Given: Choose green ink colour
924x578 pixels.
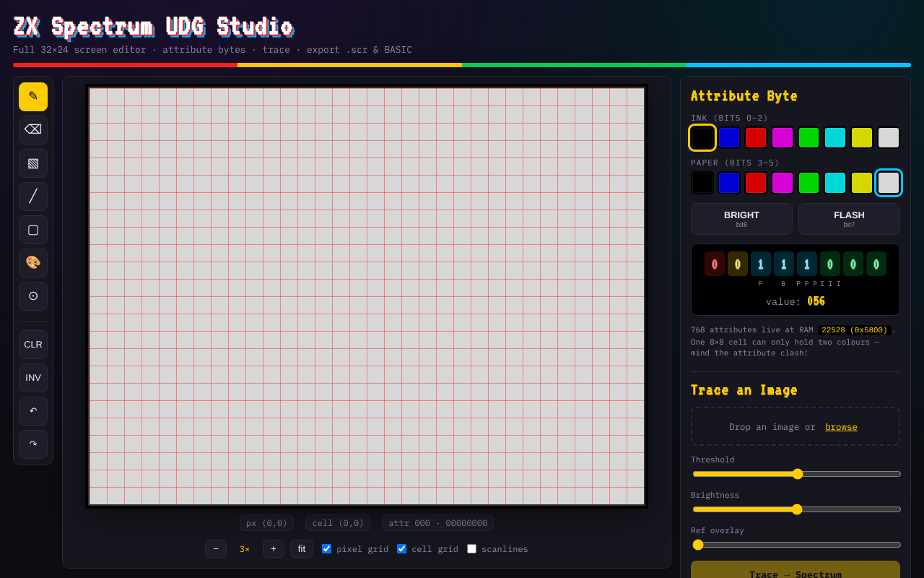Looking at the screenshot, I should tap(808, 137).
